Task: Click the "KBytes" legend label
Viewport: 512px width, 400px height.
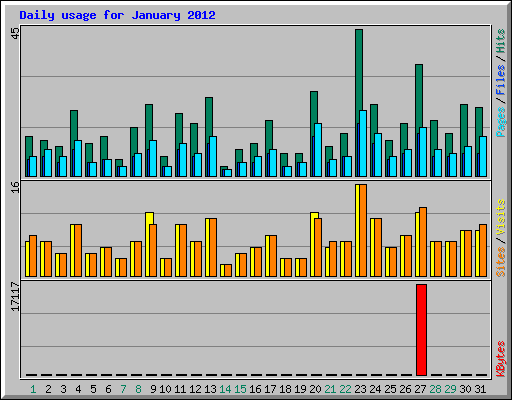Action: click(x=500, y=359)
